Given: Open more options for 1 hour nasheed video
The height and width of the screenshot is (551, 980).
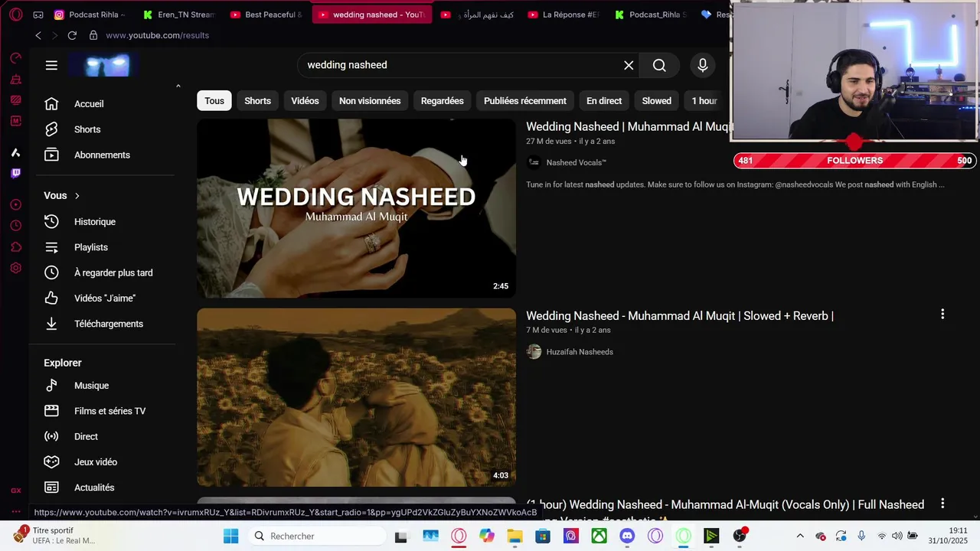Looking at the screenshot, I should coord(942,504).
